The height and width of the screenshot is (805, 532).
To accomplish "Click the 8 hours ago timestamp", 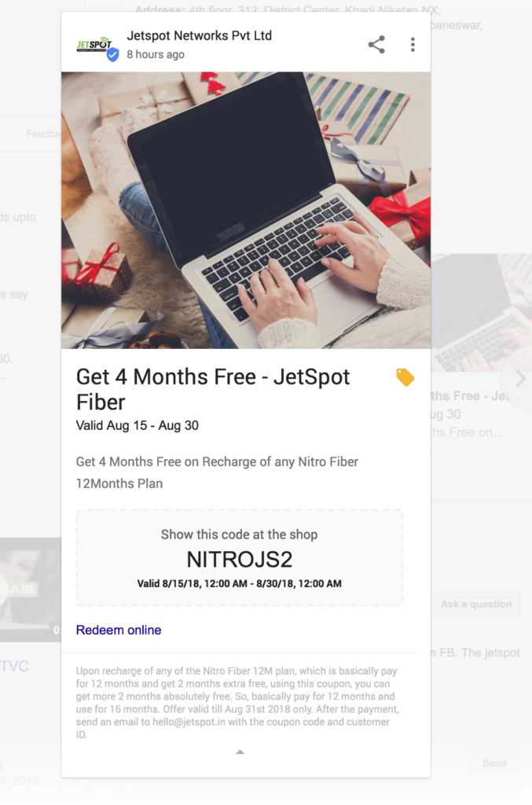I will [x=156, y=54].
